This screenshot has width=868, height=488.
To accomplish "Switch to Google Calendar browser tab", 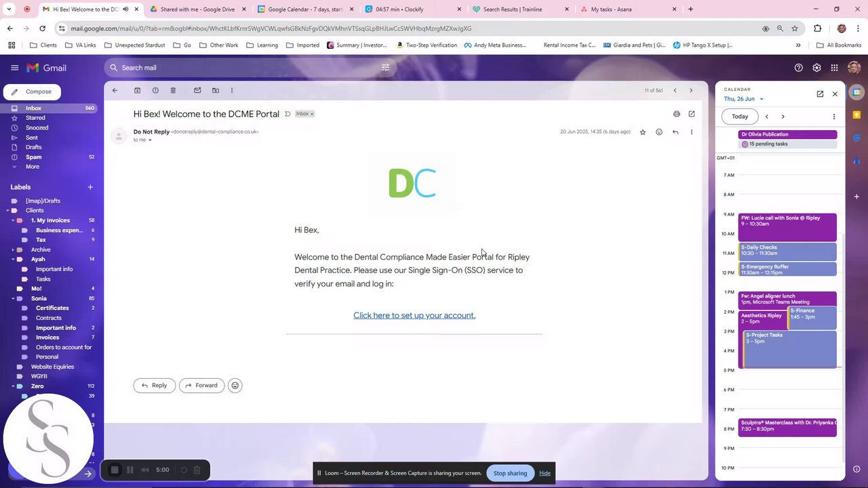I will (305, 9).
